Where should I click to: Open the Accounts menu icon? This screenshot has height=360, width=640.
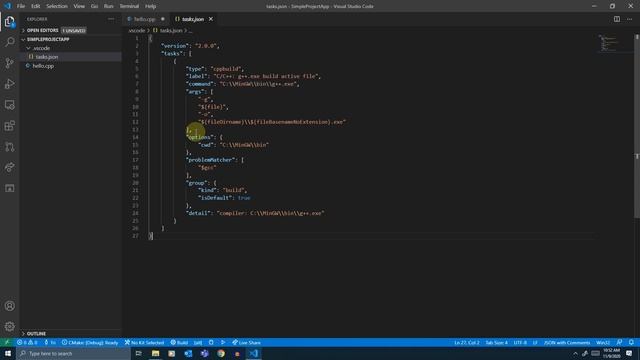click(x=9, y=306)
